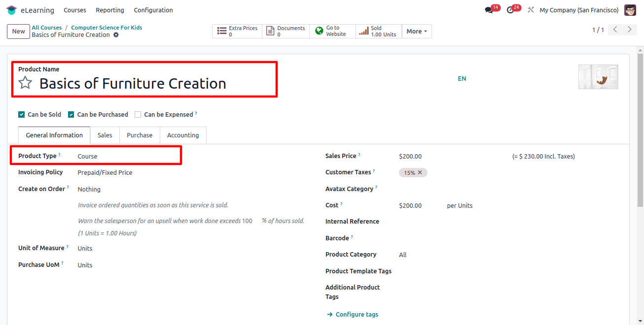Image resolution: width=644 pixels, height=325 pixels.
Task: Click the upsell threshold value 100
Action: (x=248, y=221)
